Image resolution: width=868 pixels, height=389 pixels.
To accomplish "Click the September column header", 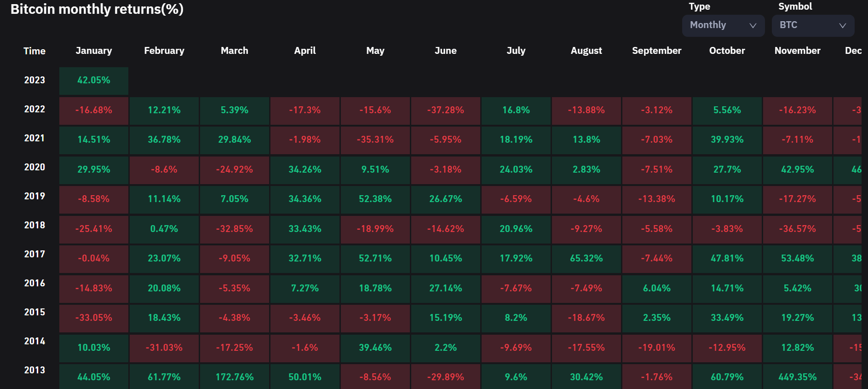I will coord(656,51).
